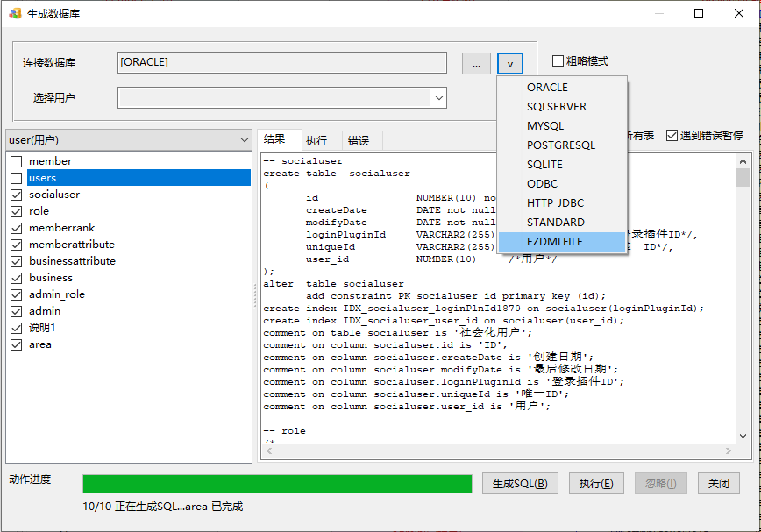Uncheck the business table checkbox
The height and width of the screenshot is (532, 761).
tap(17, 278)
